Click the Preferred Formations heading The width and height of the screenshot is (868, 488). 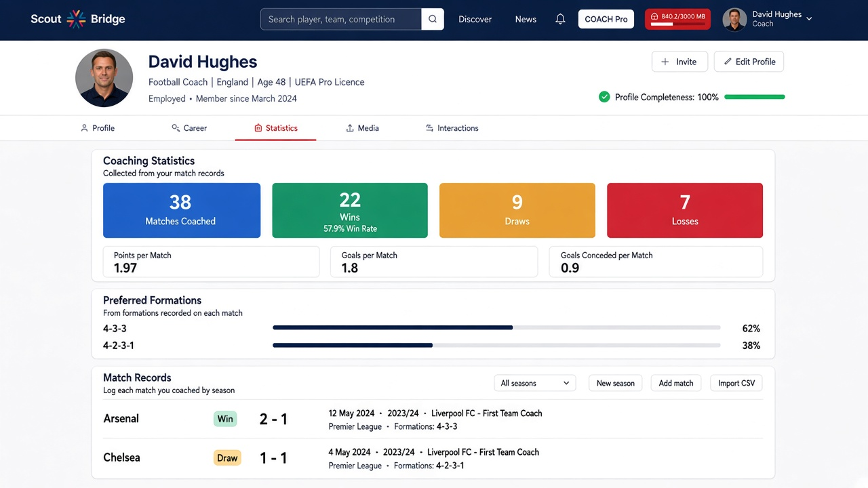(x=153, y=300)
